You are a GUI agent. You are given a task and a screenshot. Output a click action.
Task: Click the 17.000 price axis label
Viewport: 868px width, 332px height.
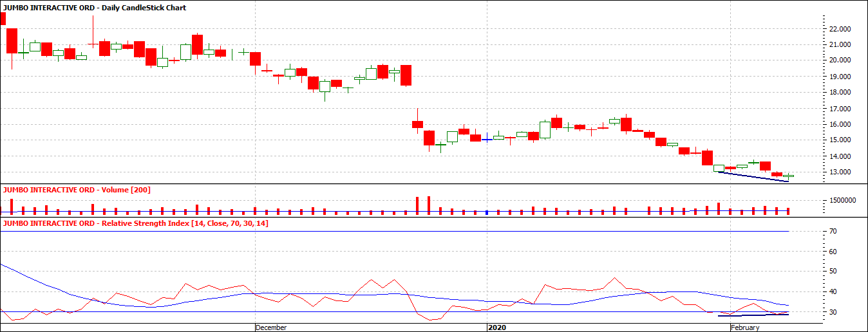click(842, 109)
